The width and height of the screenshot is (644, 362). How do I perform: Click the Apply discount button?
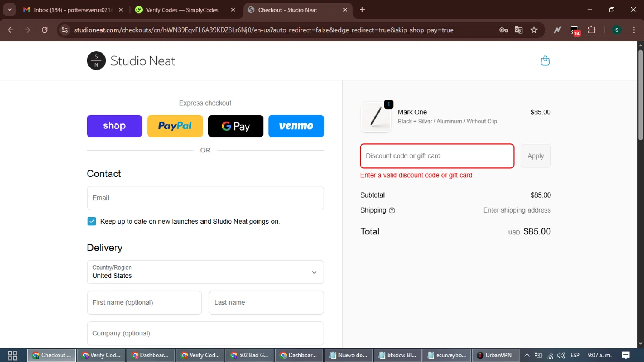pos(535,156)
